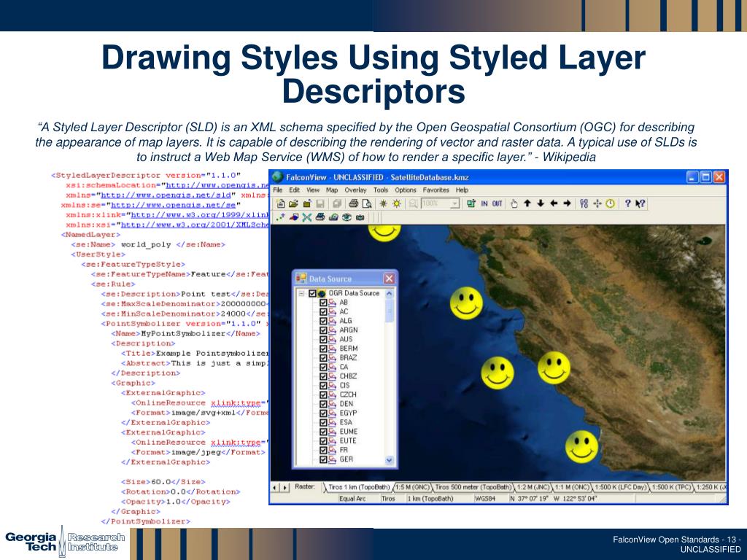Open the View menu

coord(313,190)
